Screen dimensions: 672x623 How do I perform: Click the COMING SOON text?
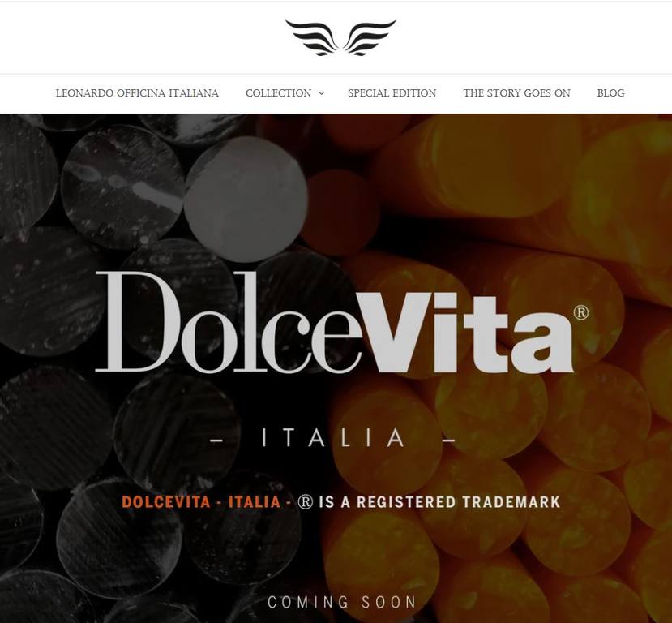click(341, 602)
